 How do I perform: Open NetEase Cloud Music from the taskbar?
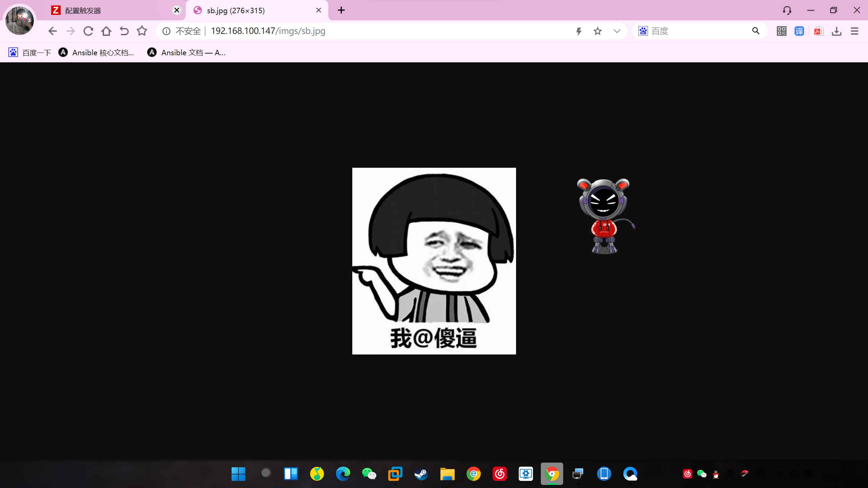(x=500, y=474)
